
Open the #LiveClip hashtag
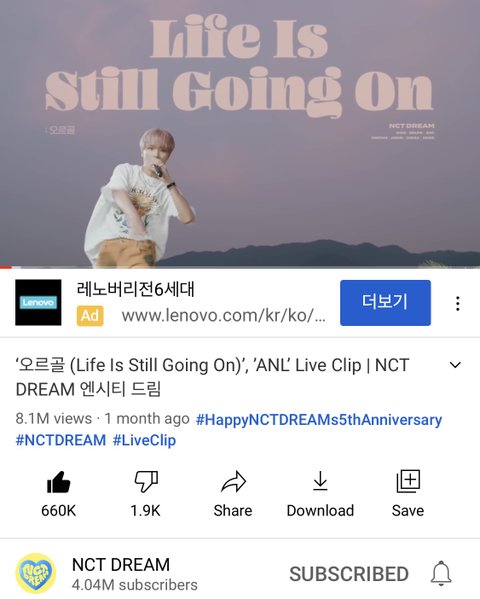pyautogui.click(x=144, y=440)
